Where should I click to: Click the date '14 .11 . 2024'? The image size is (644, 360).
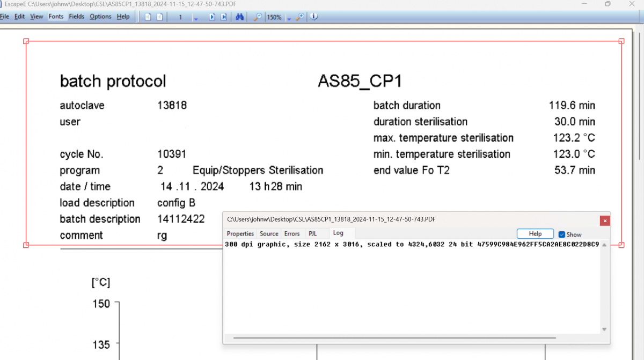pyautogui.click(x=192, y=187)
